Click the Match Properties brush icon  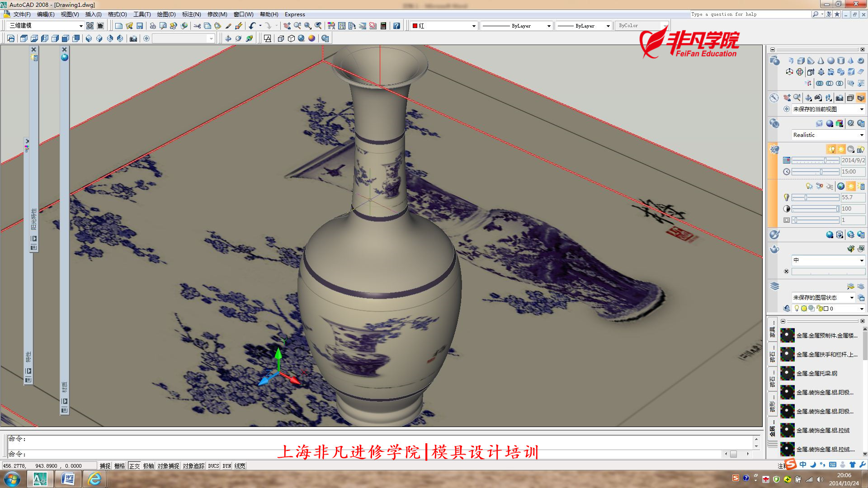228,26
